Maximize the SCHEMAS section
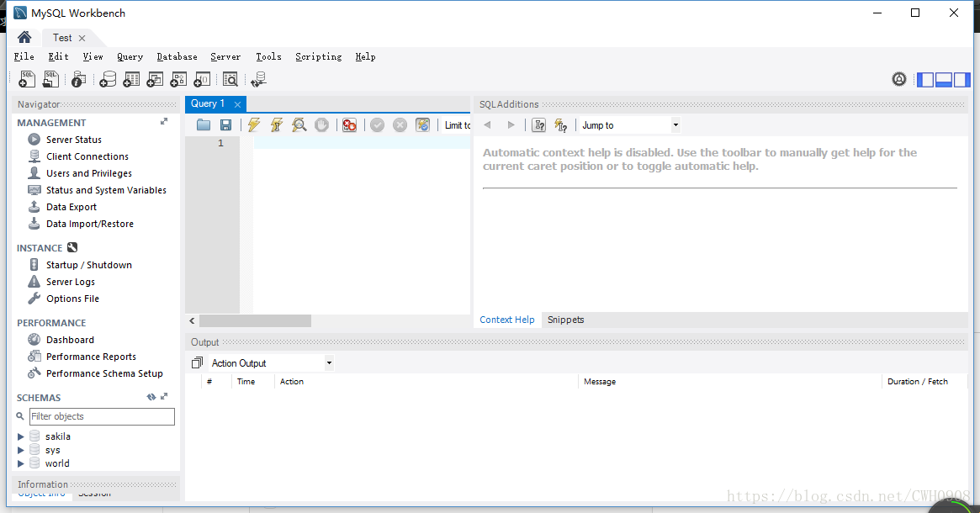Screen dimensions: 980x513 pyautogui.click(x=164, y=396)
